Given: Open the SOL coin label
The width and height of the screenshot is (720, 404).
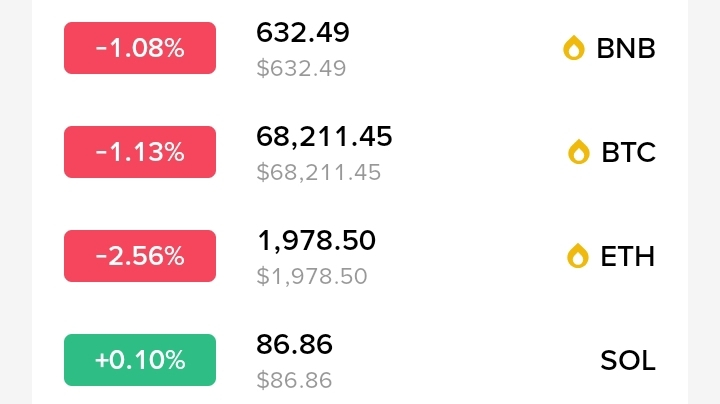Looking at the screenshot, I should pos(628,360).
